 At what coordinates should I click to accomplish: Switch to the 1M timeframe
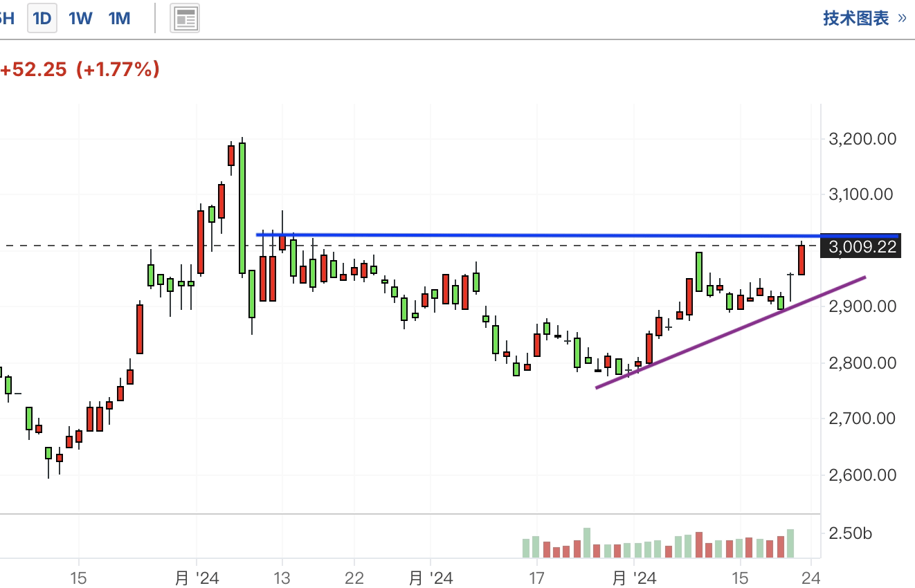click(119, 19)
